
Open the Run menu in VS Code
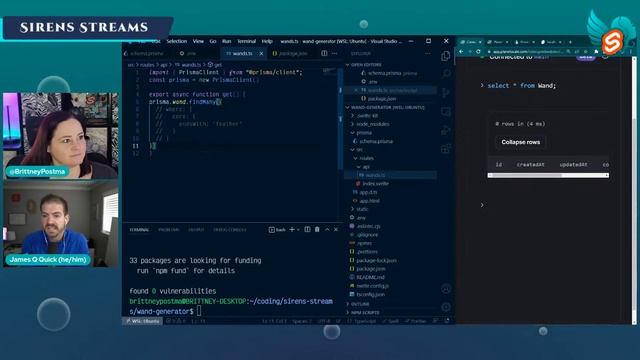tap(227, 41)
